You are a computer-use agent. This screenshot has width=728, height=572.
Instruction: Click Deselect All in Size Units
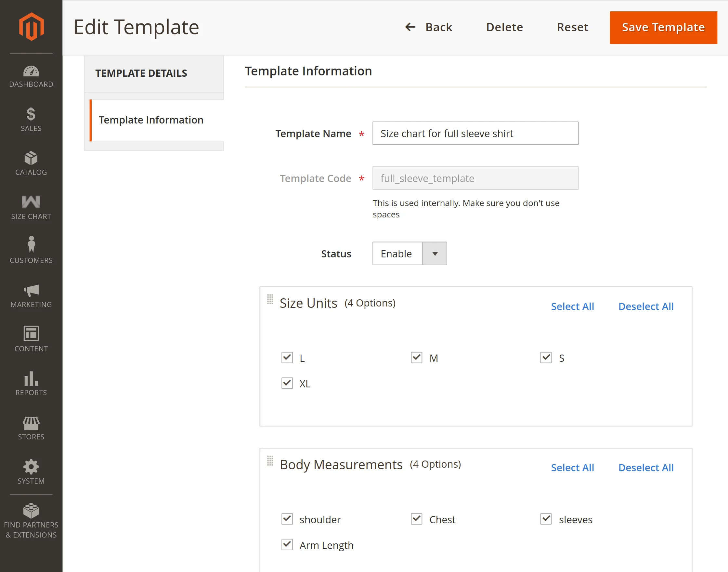pyautogui.click(x=646, y=306)
